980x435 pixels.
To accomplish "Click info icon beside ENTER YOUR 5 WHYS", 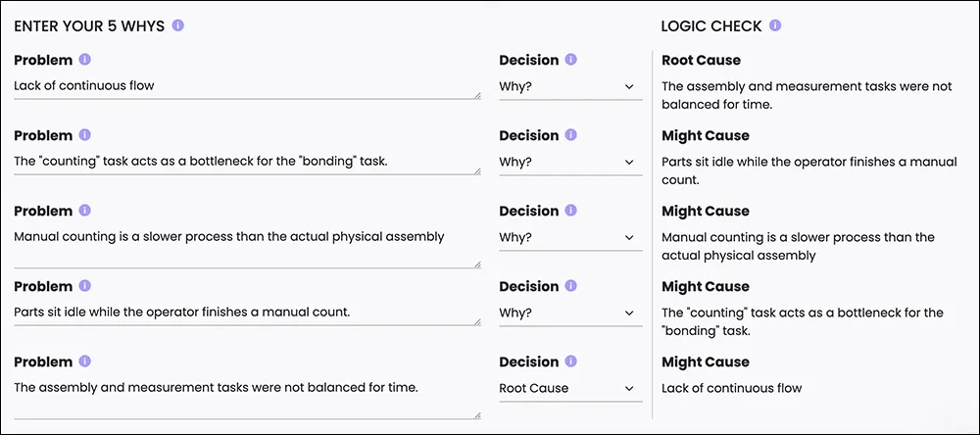I will click(x=178, y=25).
